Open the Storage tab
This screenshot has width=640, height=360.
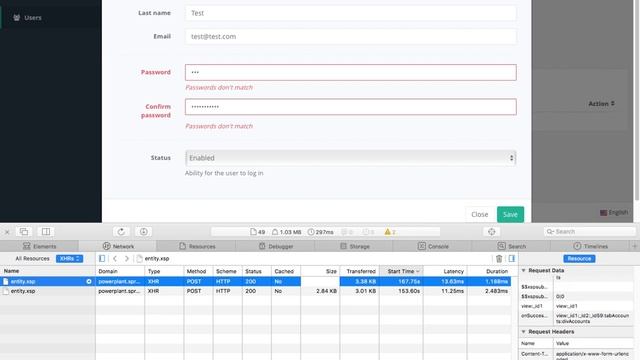[354, 246]
